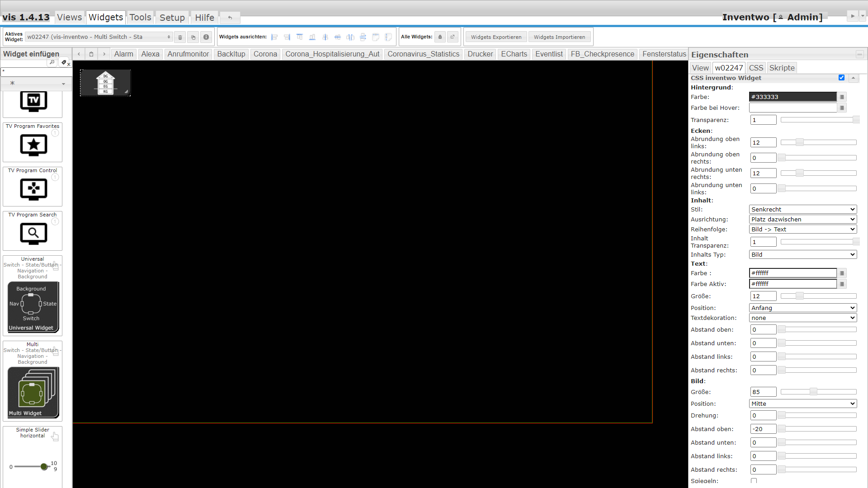Image resolution: width=868 pixels, height=488 pixels.
Task: Click the undo arrow beside Hilfe
Action: 230,17
